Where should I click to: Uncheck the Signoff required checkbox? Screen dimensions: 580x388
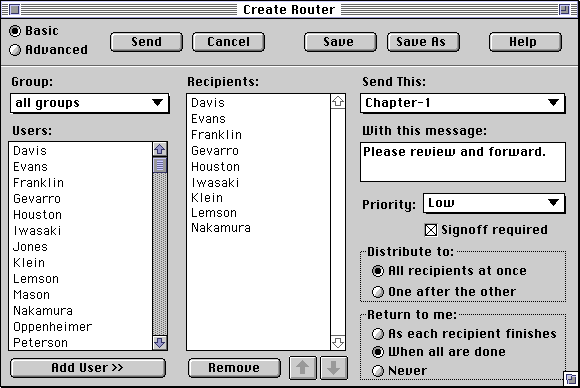431,230
